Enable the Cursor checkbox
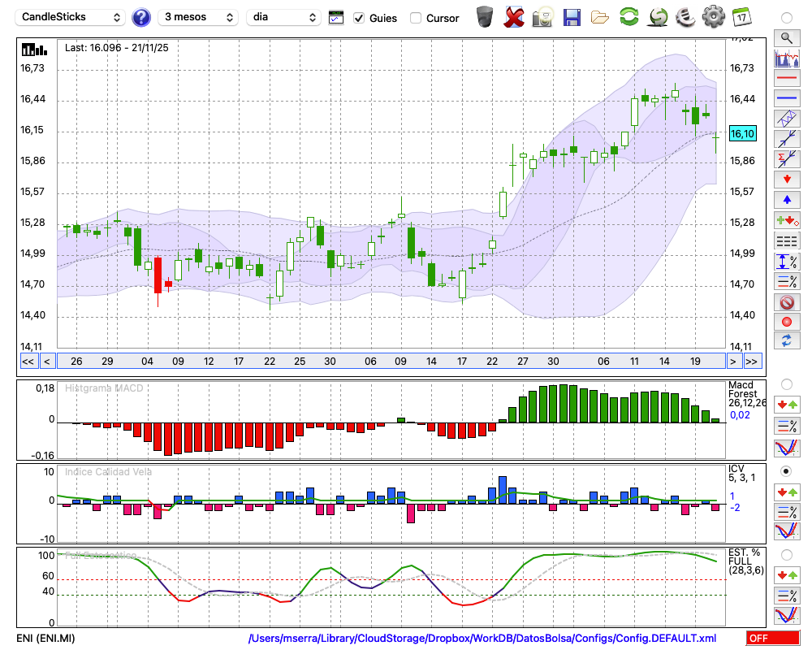This screenshot has height=650, width=812. pos(416,18)
